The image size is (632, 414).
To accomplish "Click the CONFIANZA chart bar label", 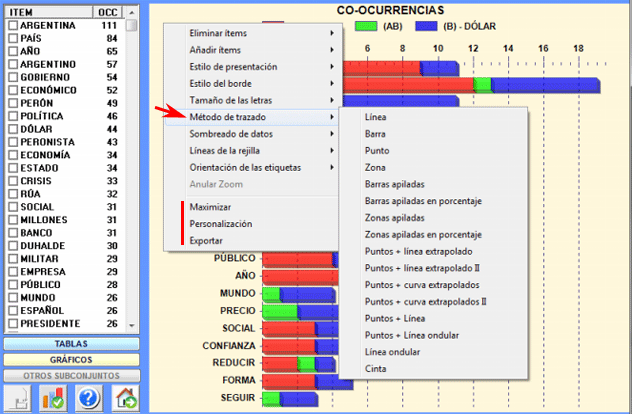I will [x=229, y=346].
